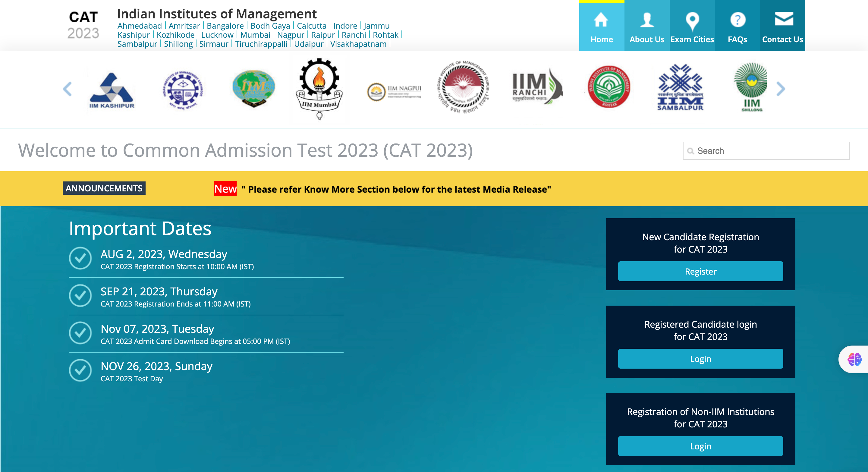Open the Ranchi institute link
Screen dimensions: 868x472
pyautogui.click(x=354, y=35)
